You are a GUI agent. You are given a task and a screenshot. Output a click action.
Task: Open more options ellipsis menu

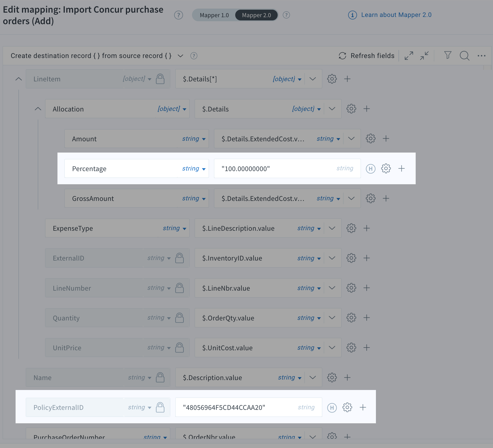coord(481,56)
